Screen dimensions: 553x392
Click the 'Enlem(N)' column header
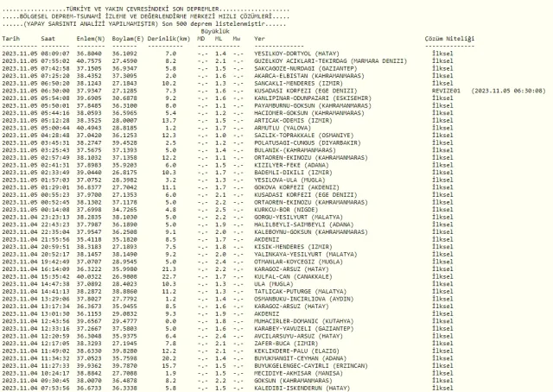[91, 40]
